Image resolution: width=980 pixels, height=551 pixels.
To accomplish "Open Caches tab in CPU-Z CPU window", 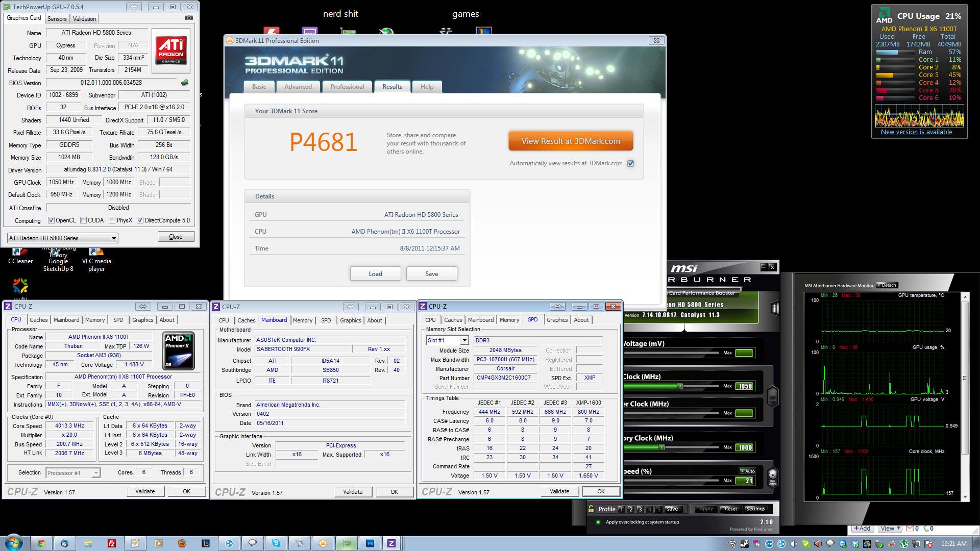I will [39, 320].
